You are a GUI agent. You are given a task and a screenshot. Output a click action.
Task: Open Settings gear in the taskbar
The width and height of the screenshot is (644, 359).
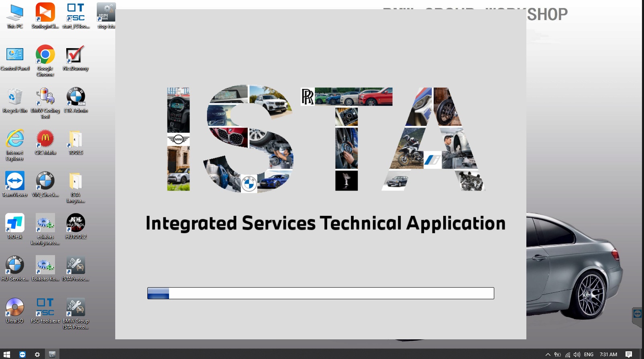coord(37,354)
